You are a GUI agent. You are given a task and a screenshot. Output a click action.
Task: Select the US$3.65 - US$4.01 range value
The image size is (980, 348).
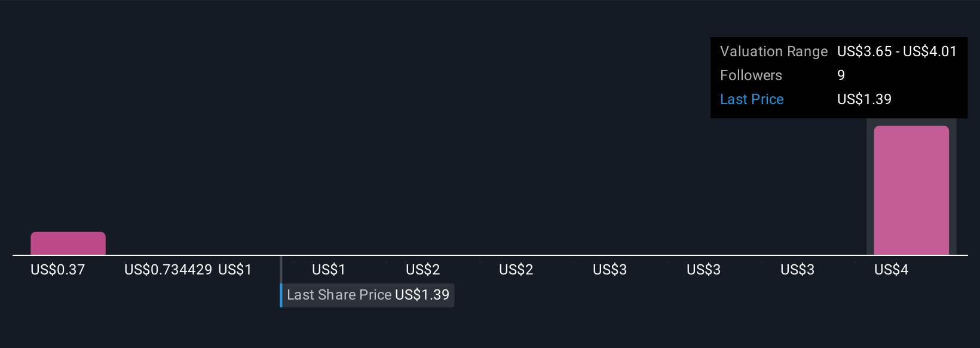coord(897,51)
